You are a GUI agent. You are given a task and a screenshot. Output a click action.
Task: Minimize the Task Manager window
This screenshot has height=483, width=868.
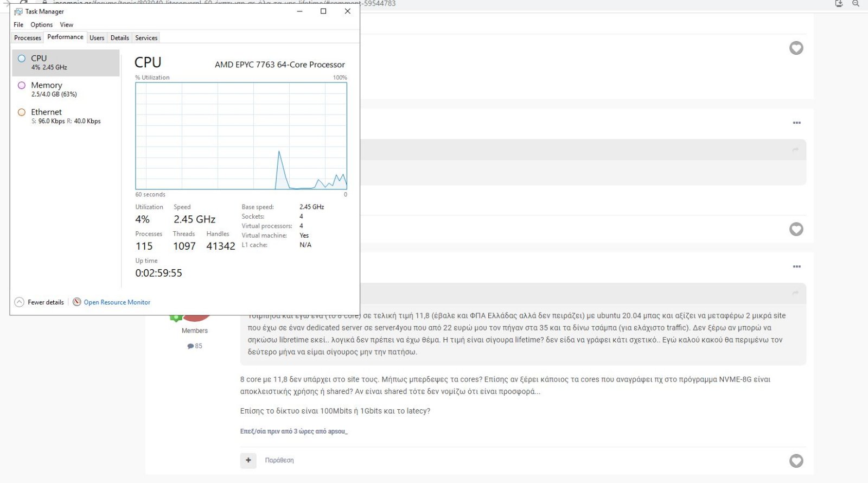[x=299, y=11]
